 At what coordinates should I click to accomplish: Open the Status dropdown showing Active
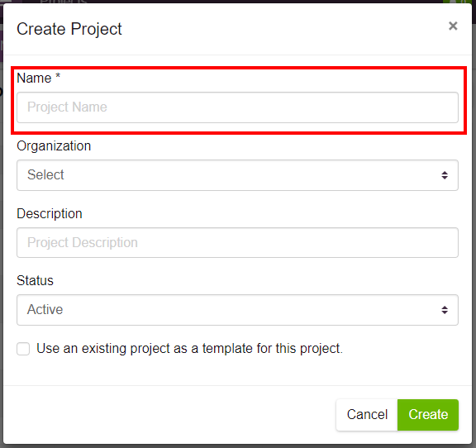click(237, 310)
